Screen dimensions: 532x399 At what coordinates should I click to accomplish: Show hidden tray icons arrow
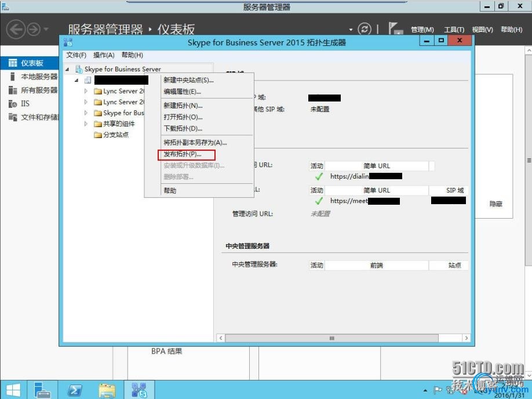pos(425,390)
